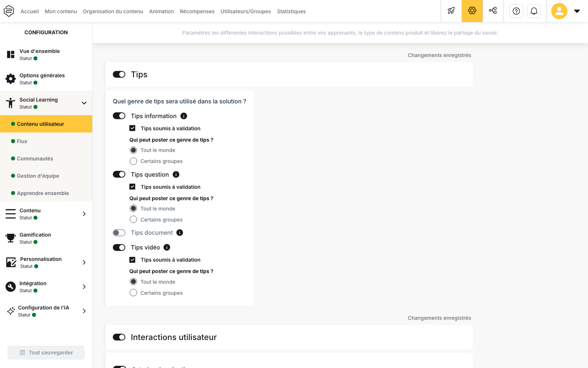Image resolution: width=588 pixels, height=368 pixels.
Task: Open the settings gear icon in top bar
Action: tap(472, 11)
